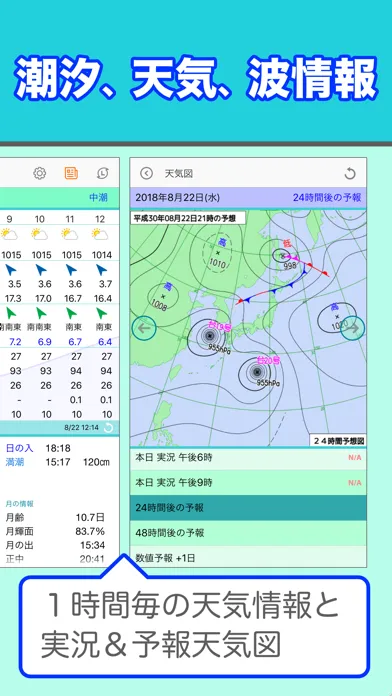The image size is (392, 696).
Task: Choose the 24時間後の予報 option
Action: pos(248,508)
